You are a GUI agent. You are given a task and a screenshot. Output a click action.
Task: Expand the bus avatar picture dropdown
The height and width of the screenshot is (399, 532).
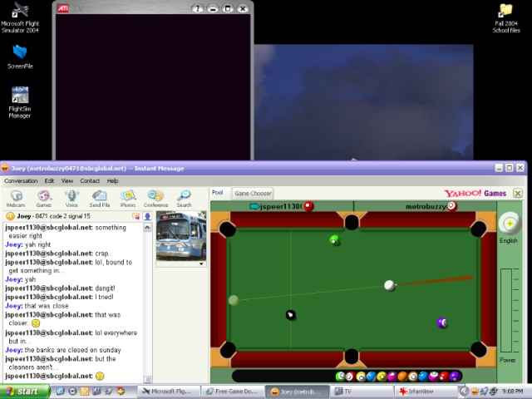point(200,264)
